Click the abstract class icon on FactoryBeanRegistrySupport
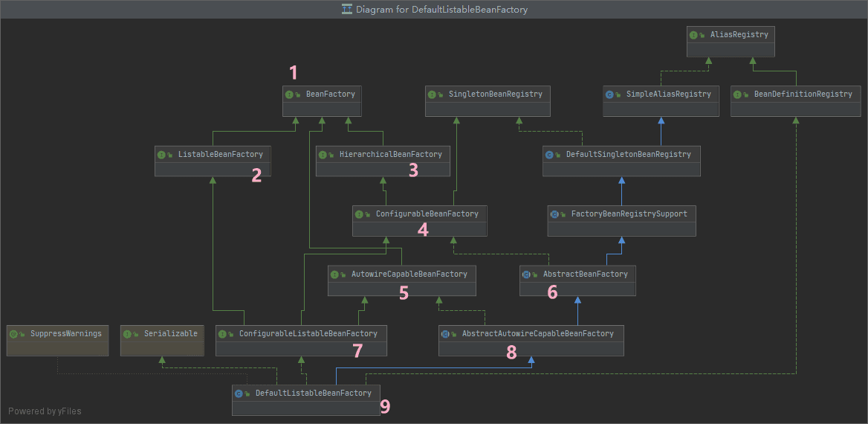Screen dimensions: 868x424 tap(554, 214)
